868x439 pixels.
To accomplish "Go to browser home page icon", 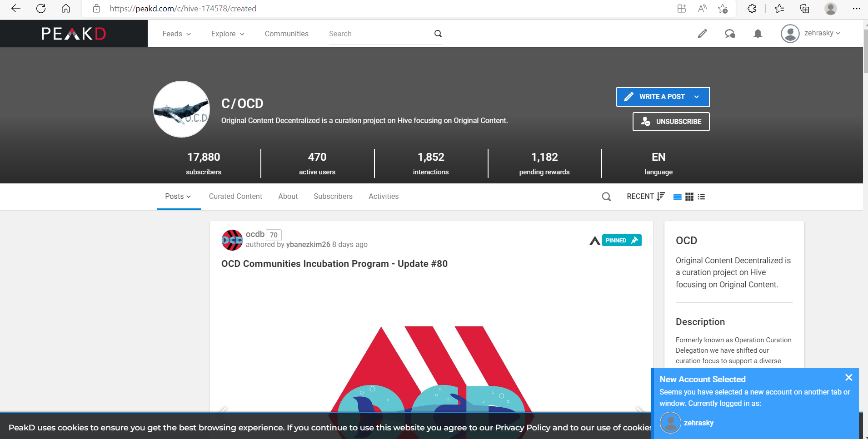I will [x=66, y=9].
